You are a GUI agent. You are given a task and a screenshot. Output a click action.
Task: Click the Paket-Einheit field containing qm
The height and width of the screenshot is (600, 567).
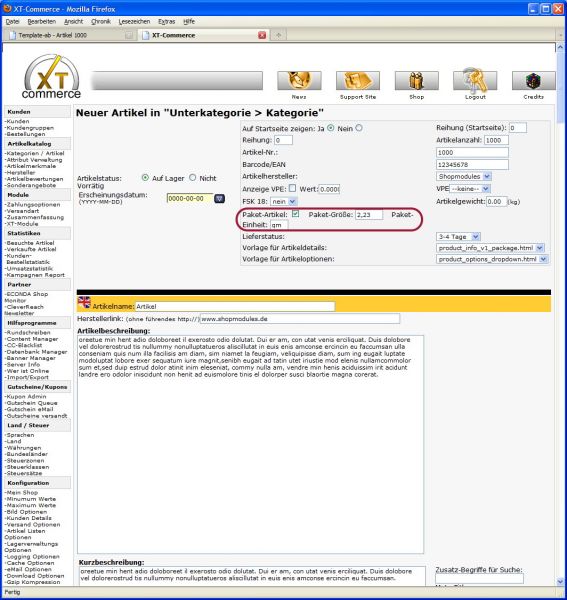click(x=279, y=225)
